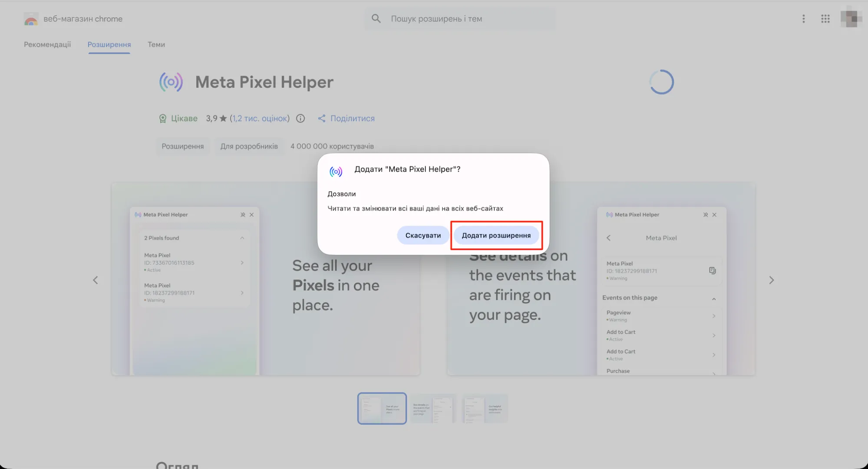Switch to the Теми tab
Screen dimensions: 868x469
(x=156, y=44)
